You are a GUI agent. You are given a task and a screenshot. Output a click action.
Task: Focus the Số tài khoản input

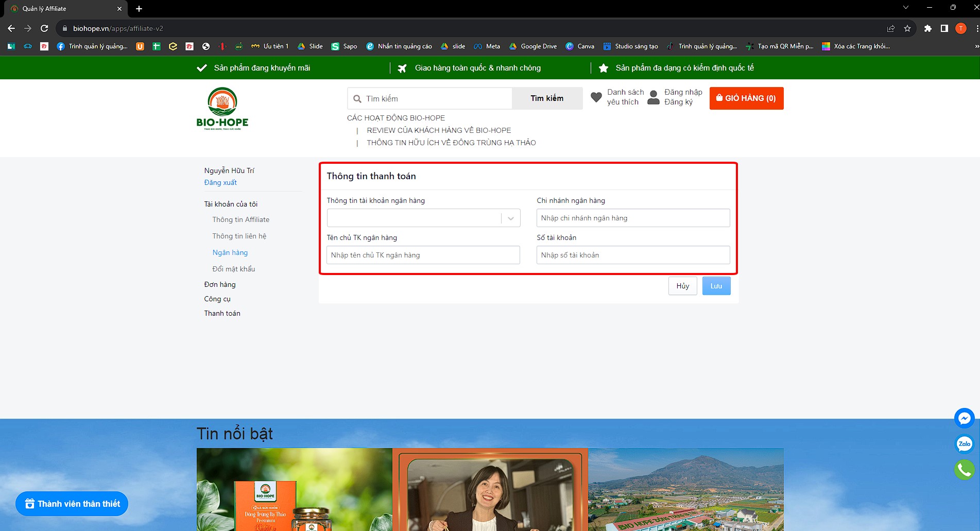[633, 255]
